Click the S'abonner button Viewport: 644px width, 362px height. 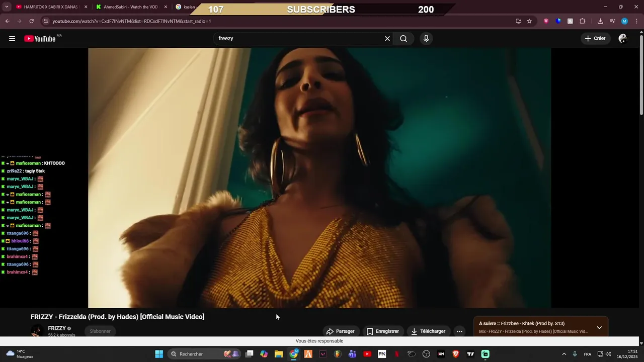coord(100,331)
